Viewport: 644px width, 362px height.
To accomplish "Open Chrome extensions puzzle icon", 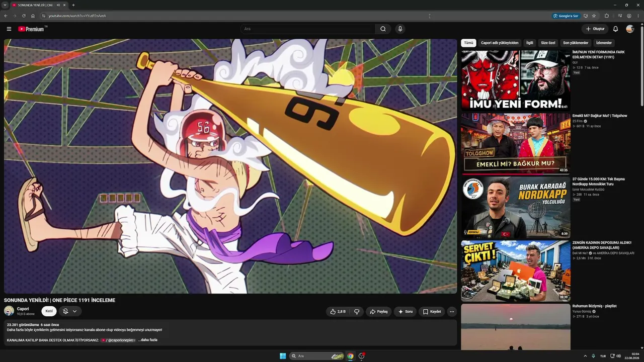I will pos(606,16).
